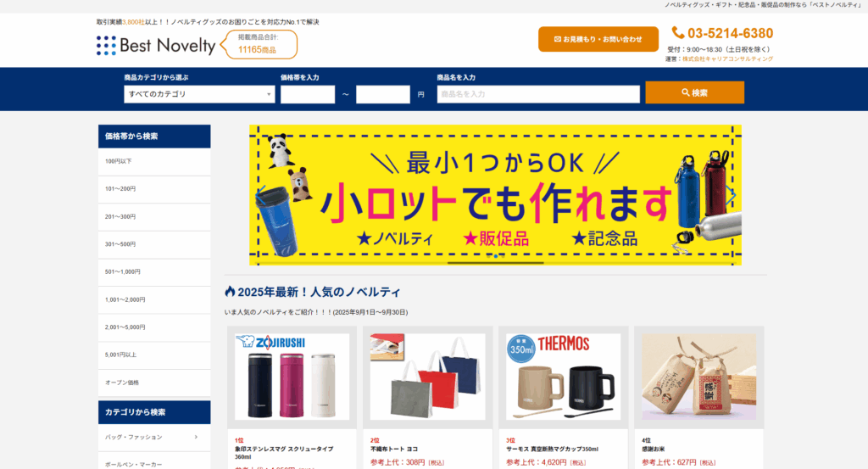Screen dimensions: 868x469
Task: Click the flame icon beside 2025年最新 heading
Action: 230,291
